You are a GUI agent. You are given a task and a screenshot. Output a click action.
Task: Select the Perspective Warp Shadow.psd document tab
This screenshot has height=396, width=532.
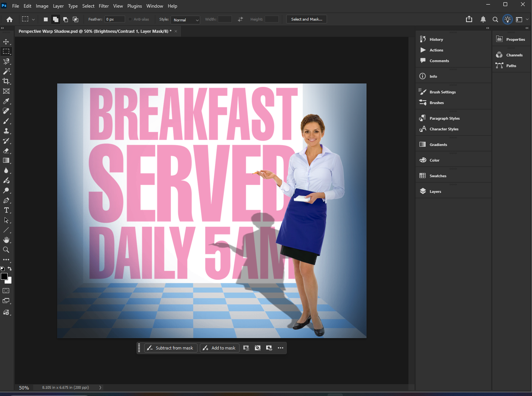pyautogui.click(x=95, y=31)
